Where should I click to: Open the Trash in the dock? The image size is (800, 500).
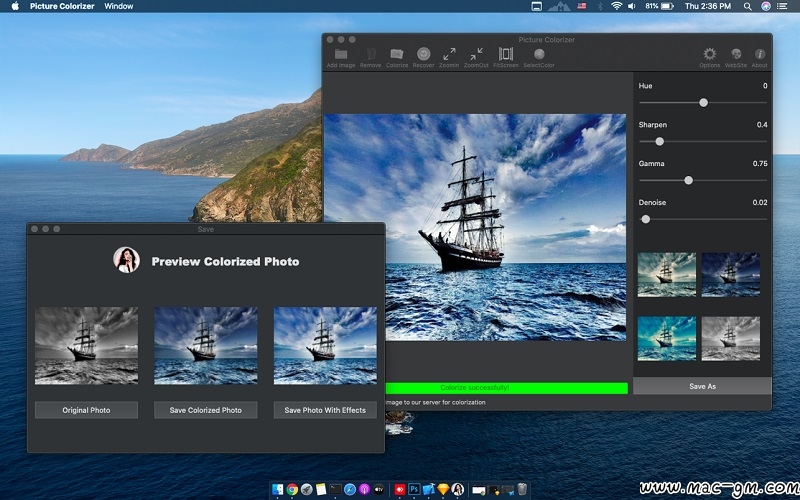pos(522,489)
